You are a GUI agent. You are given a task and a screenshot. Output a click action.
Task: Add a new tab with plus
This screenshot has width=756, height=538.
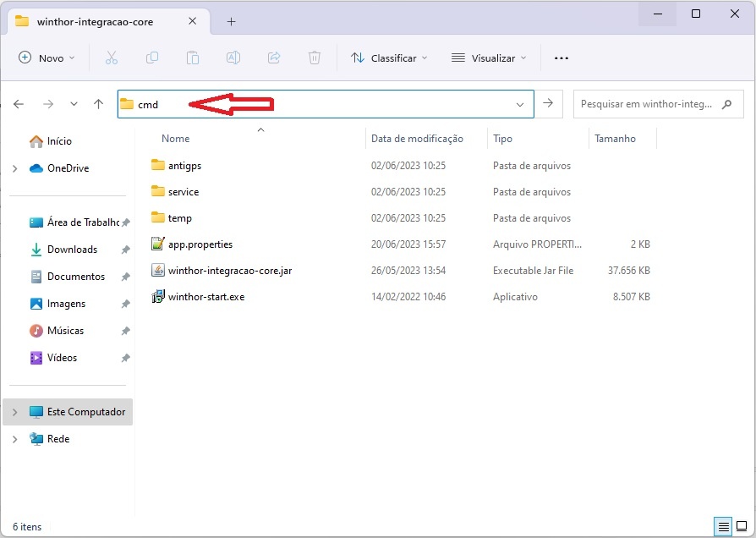(232, 22)
